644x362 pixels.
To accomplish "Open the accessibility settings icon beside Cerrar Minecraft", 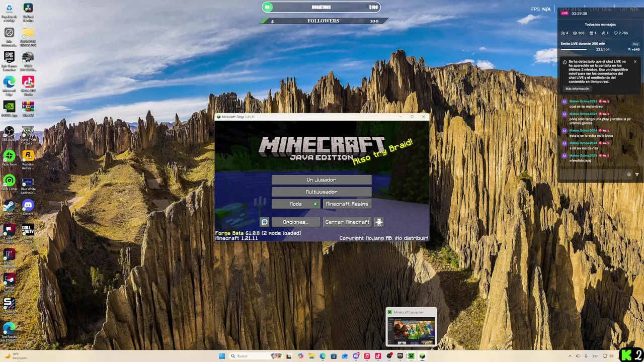I will tap(379, 222).
